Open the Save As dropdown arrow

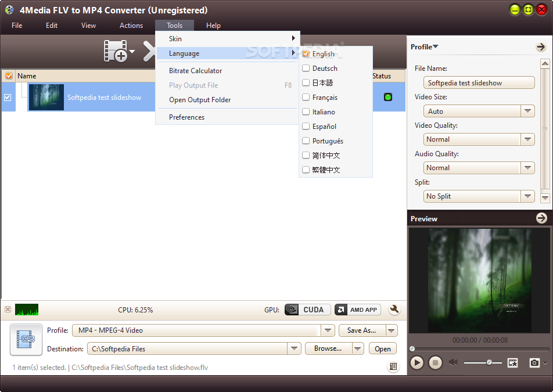click(x=392, y=330)
